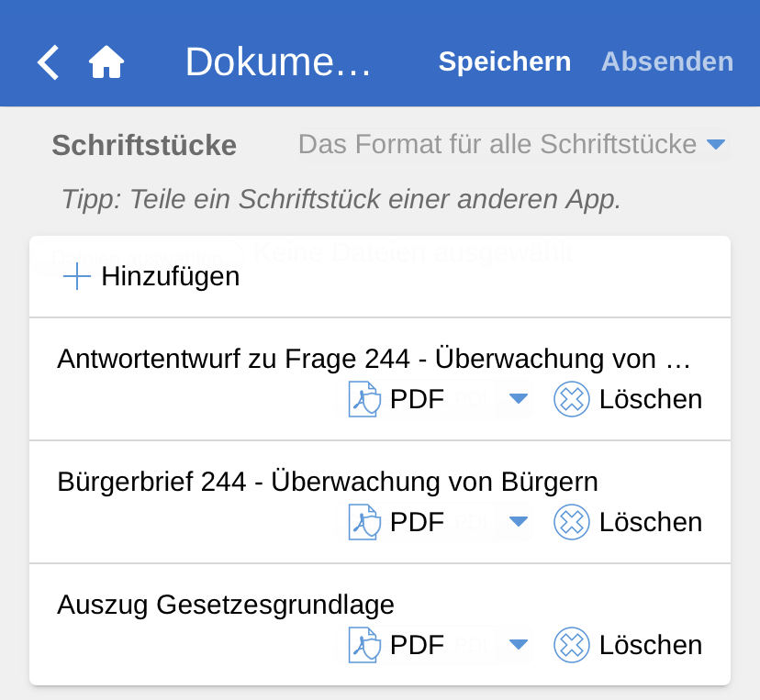Screen dimensions: 760x700
Task: Click PDF icon for Auszug Gesetzesgrundlage
Action: coord(364,645)
